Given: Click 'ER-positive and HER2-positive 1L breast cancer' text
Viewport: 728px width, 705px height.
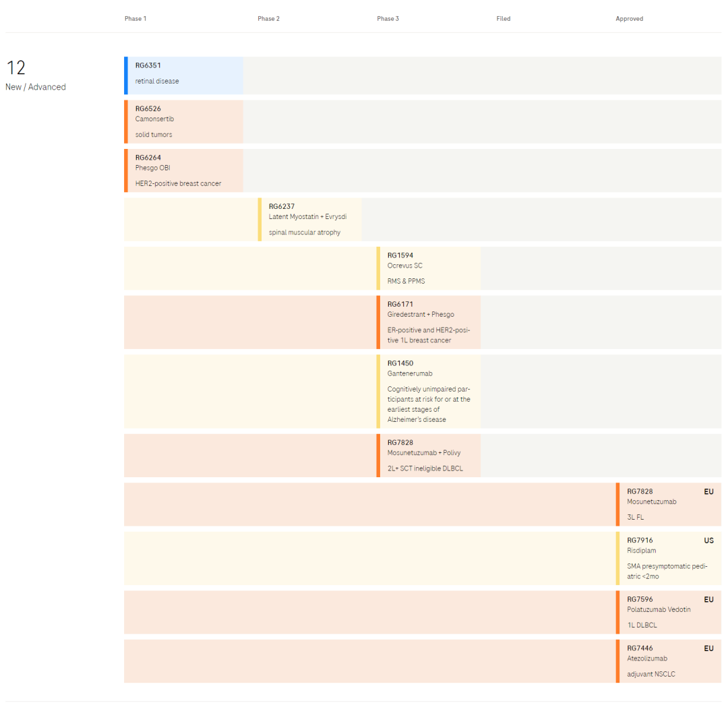Looking at the screenshot, I should [x=429, y=335].
